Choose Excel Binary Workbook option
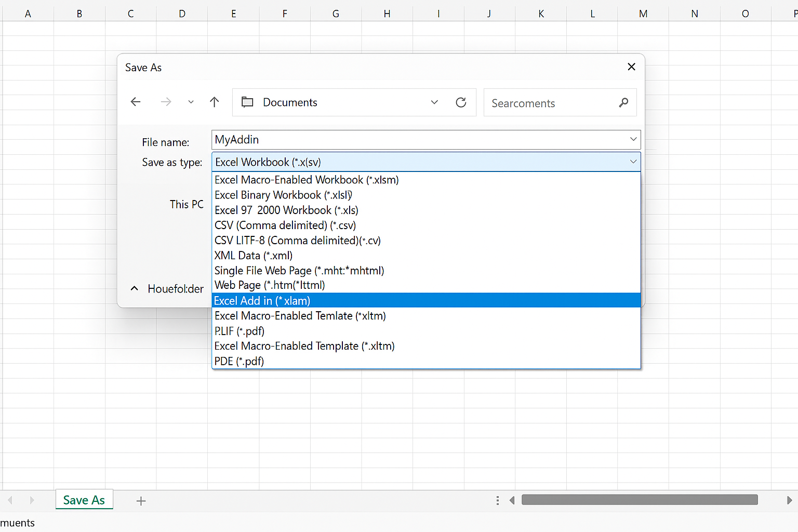798x532 pixels. 426,195
